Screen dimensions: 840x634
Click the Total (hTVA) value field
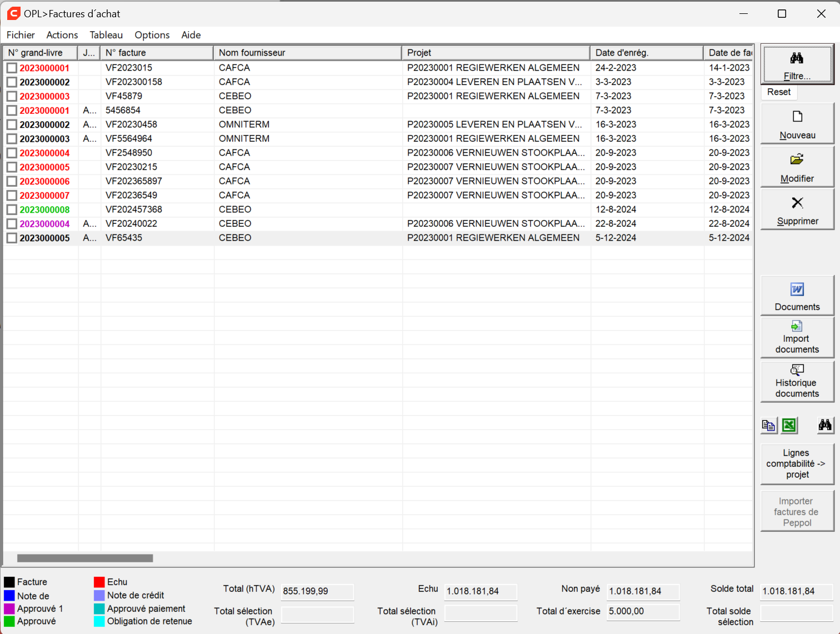(x=317, y=591)
